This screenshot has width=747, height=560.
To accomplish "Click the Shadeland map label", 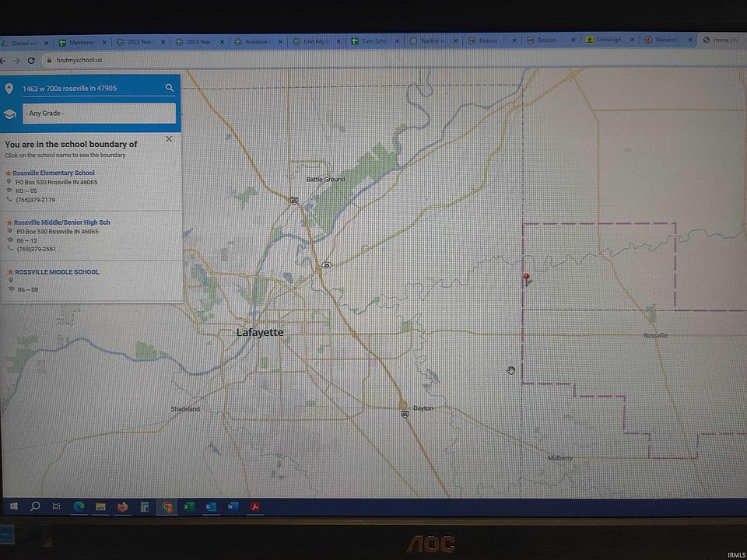I will pos(185,409).
